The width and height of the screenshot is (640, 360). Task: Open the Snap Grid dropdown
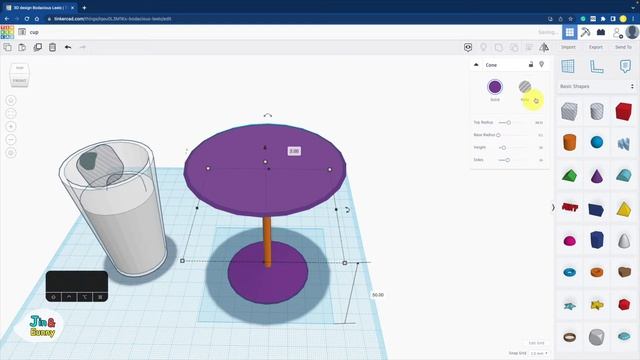pos(540,353)
